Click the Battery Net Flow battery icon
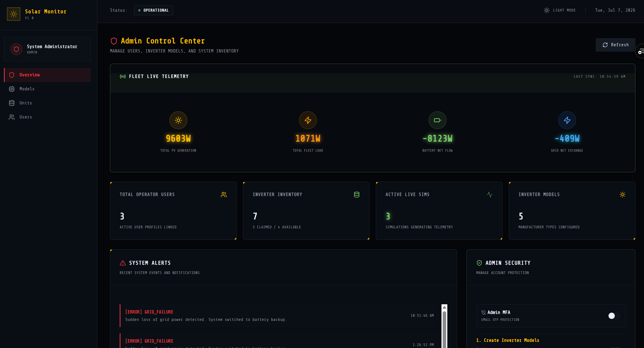Image resolution: width=644 pixels, height=348 pixels. (x=438, y=120)
